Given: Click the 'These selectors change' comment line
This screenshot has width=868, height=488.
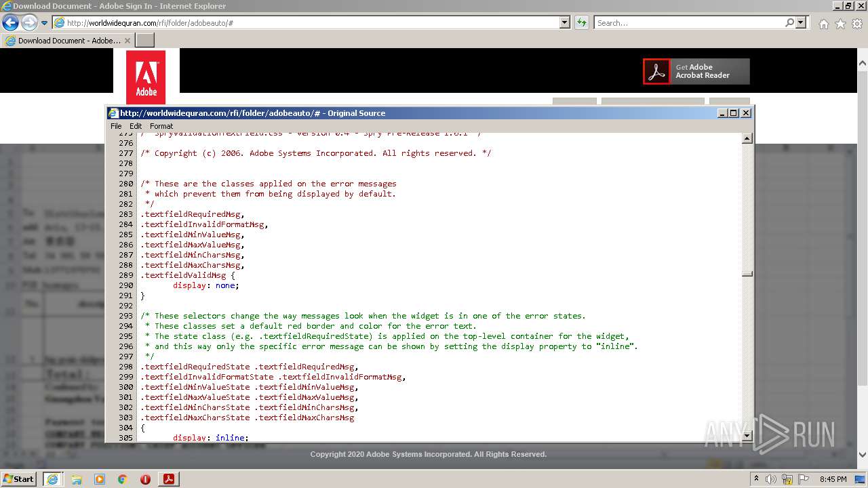Looking at the screenshot, I should 363,316.
